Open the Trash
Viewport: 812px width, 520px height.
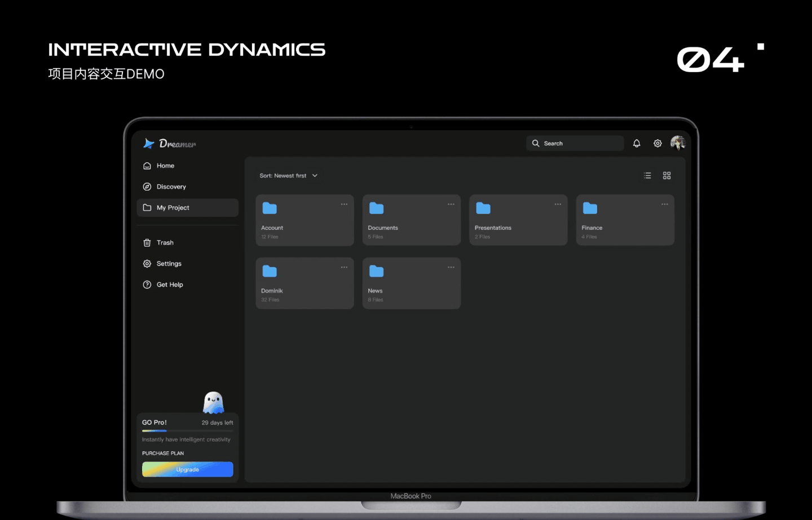[187, 243]
